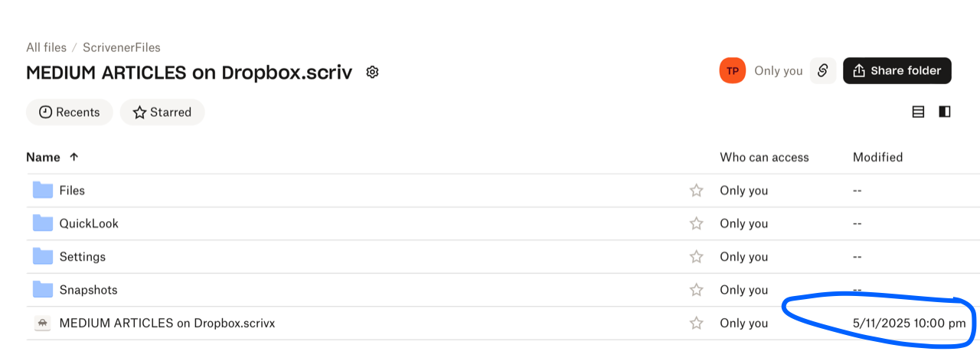Go to All files breadcrumb
This screenshot has width=980, height=361.
click(46, 47)
